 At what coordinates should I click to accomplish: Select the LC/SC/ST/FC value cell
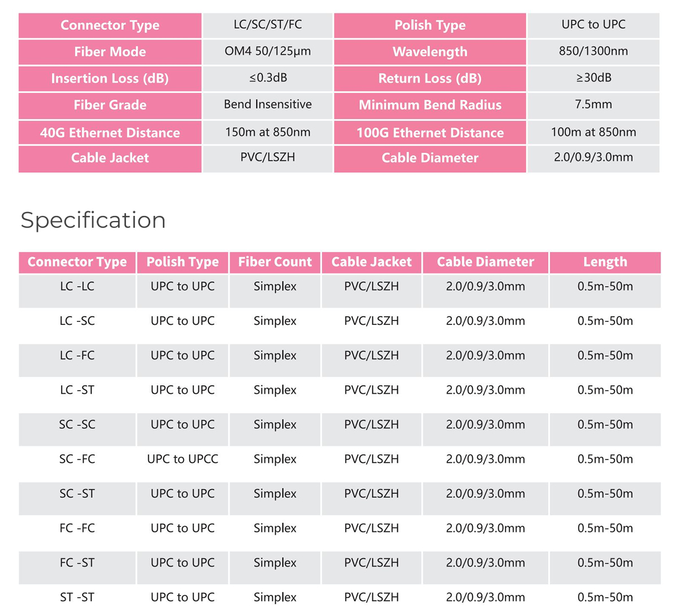(x=268, y=25)
